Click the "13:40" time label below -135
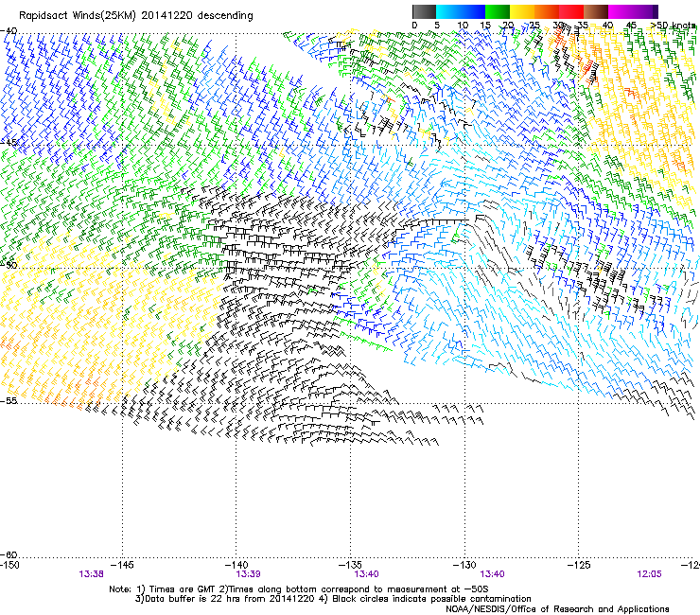The image size is (700, 615). (366, 574)
